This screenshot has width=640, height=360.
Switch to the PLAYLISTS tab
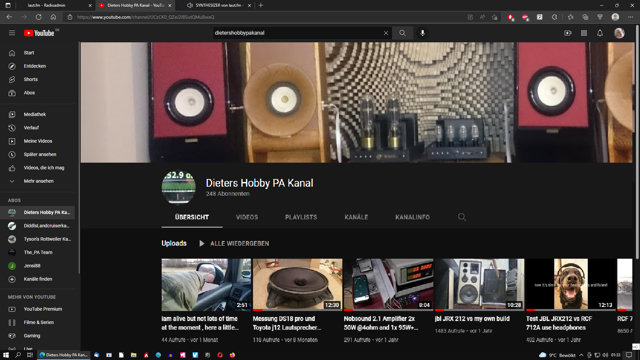pos(301,217)
